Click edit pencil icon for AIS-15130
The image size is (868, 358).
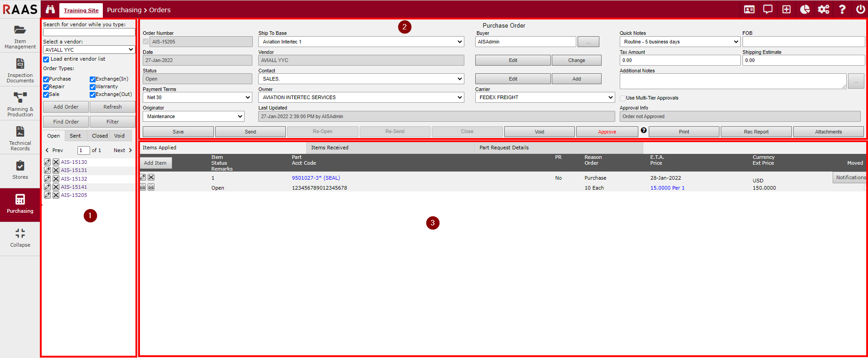47,162
